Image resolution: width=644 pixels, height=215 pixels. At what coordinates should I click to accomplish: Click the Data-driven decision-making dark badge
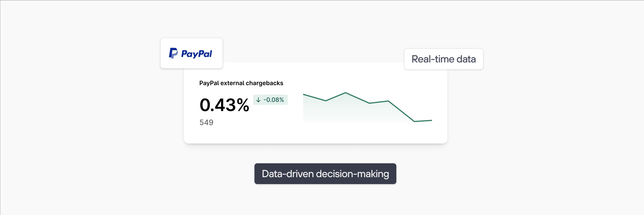tap(325, 174)
